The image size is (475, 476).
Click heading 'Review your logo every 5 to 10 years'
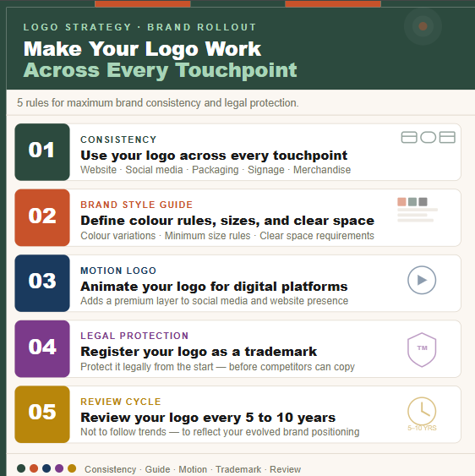[x=208, y=418]
